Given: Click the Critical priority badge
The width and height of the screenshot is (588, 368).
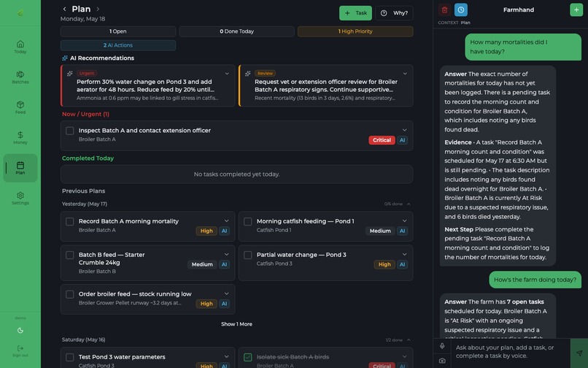Looking at the screenshot, I should 382,140.
